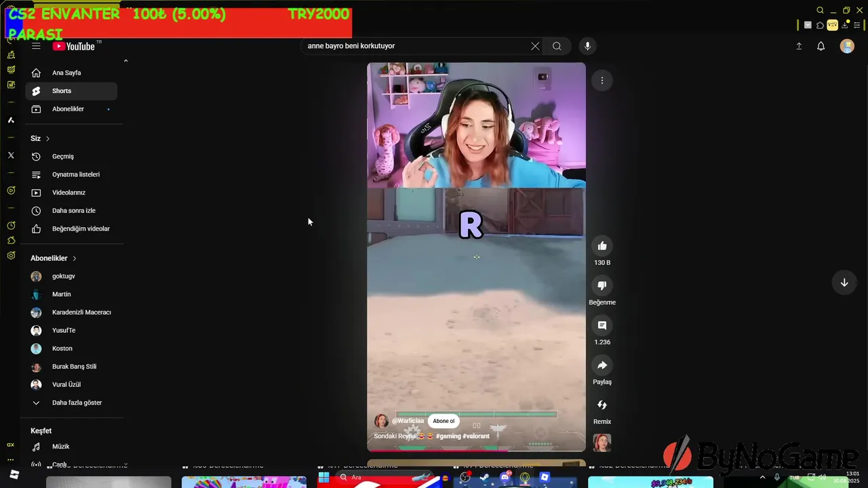The height and width of the screenshot is (488, 868).
Task: Open Roblox from the taskbar
Action: click(x=545, y=477)
